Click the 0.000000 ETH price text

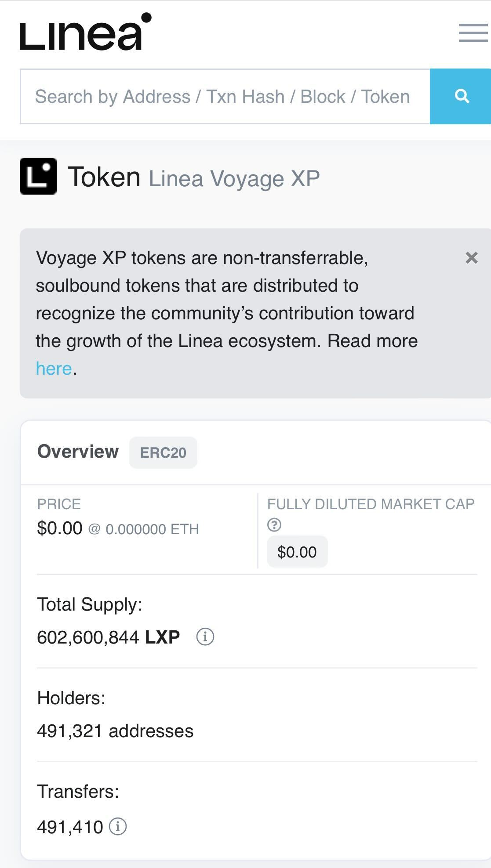pyautogui.click(x=152, y=529)
